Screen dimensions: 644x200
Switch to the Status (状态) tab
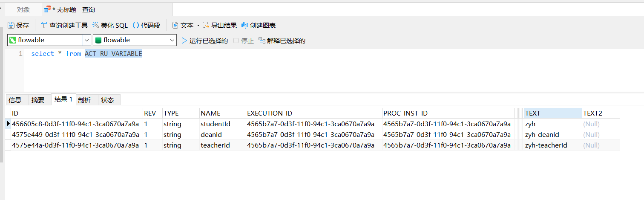(x=108, y=100)
